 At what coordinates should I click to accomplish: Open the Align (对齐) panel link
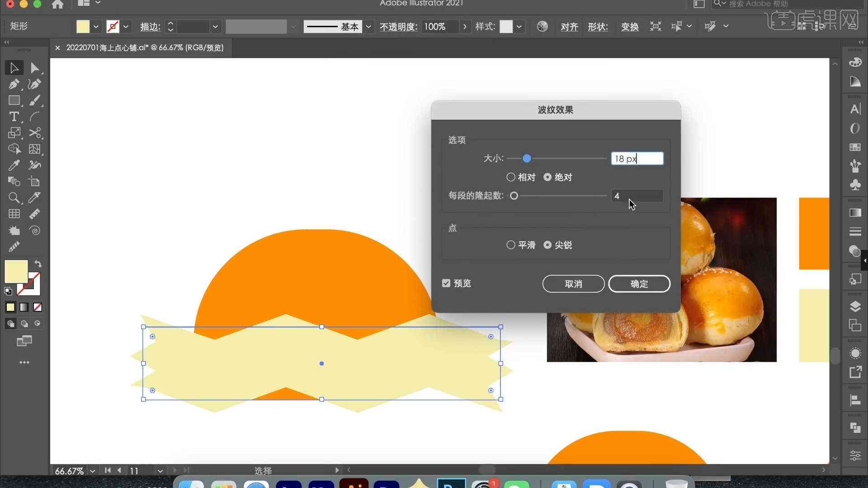coord(569,27)
